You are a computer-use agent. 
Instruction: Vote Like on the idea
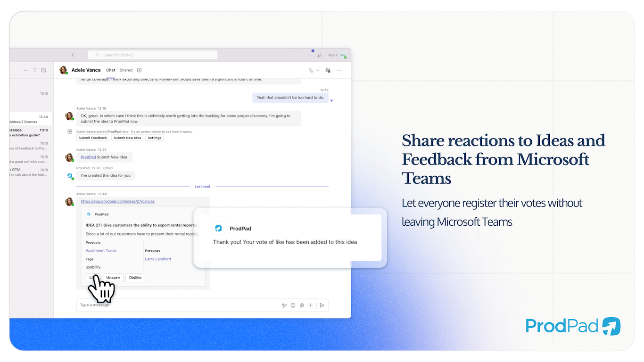pyautogui.click(x=93, y=278)
